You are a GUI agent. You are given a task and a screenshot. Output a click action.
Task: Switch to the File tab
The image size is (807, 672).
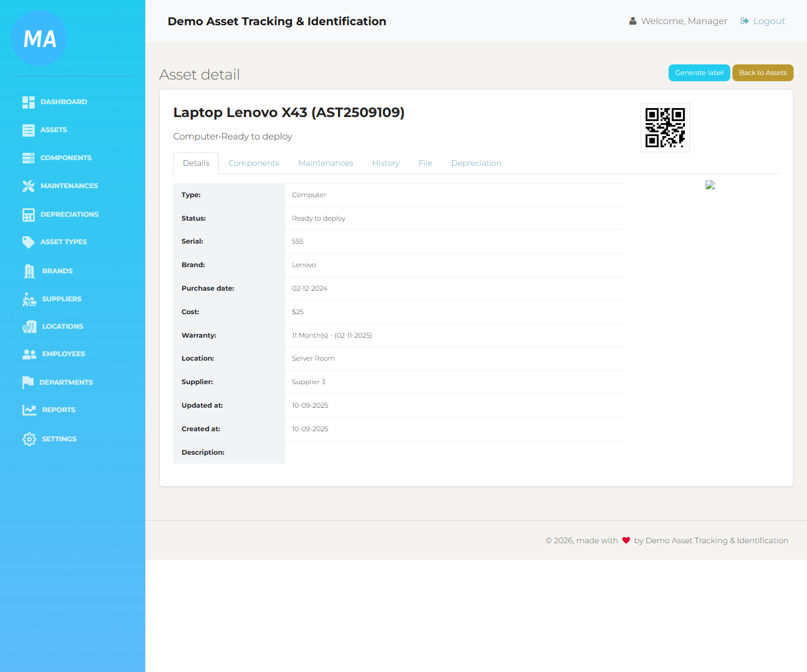(x=425, y=163)
